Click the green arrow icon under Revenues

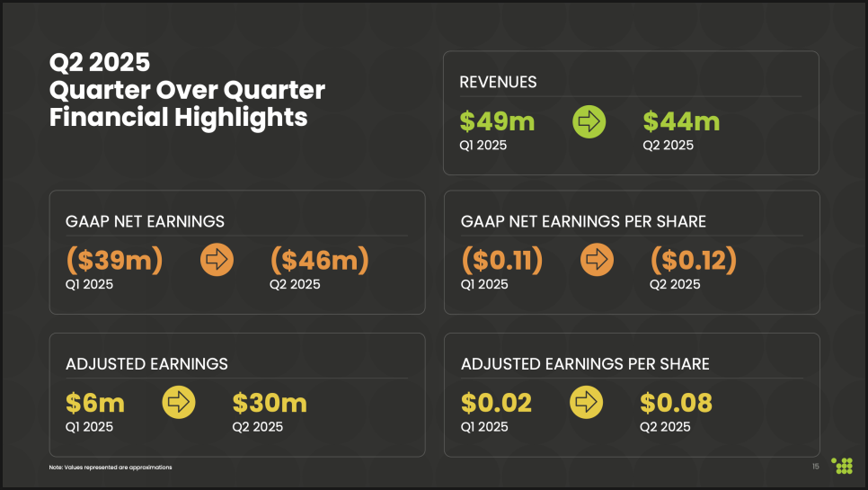click(589, 121)
